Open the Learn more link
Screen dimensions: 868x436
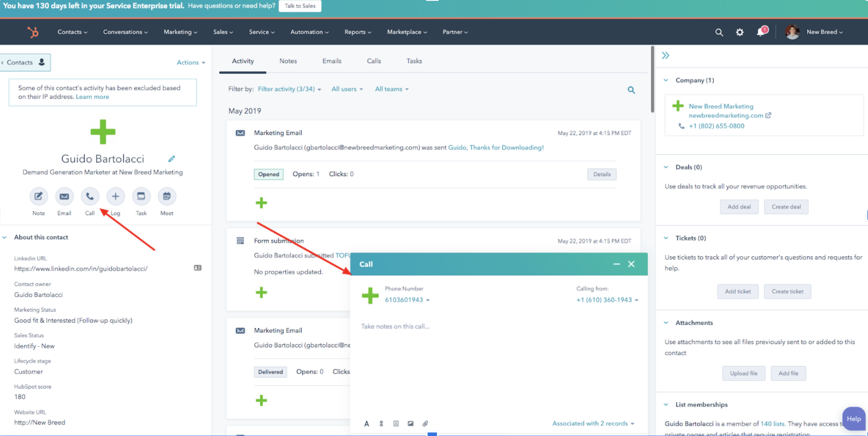click(92, 97)
